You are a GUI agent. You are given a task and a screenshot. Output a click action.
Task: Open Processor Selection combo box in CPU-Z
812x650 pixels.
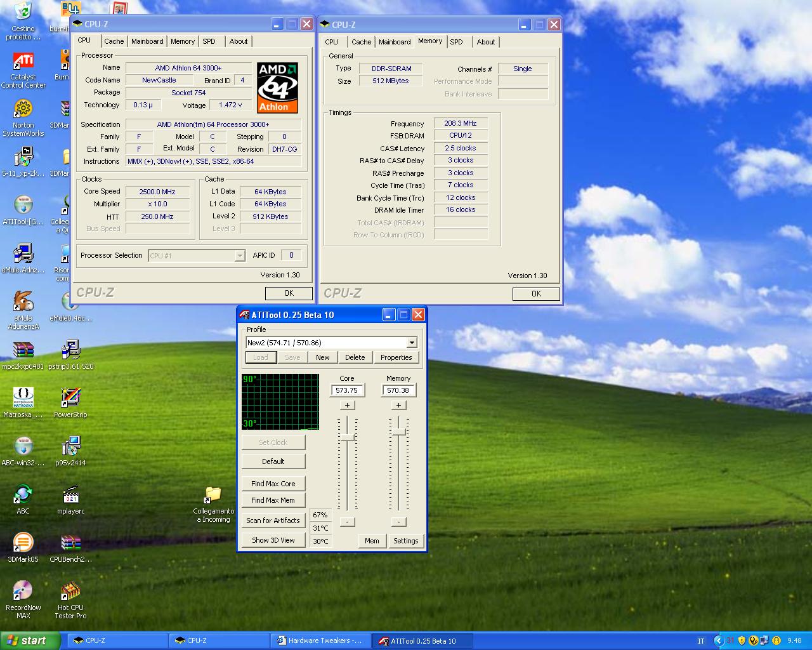tap(197, 256)
